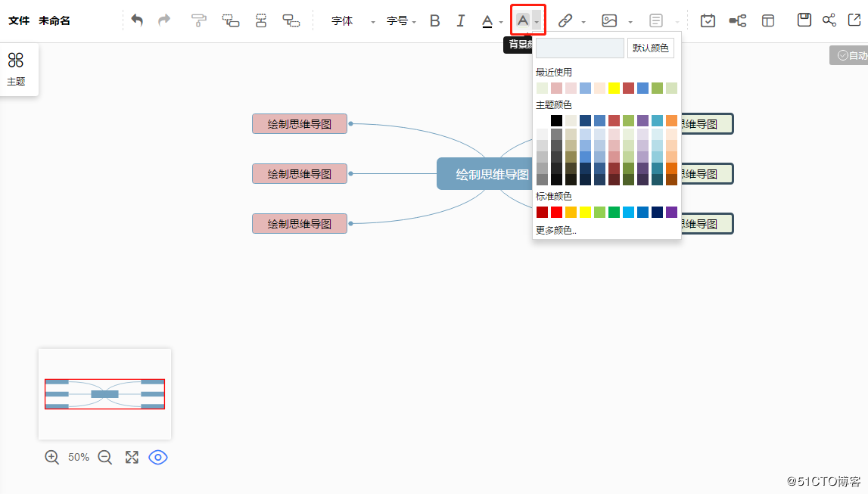This screenshot has height=494, width=868.
Task: Select teal in 主题颜色 top row
Action: [657, 120]
